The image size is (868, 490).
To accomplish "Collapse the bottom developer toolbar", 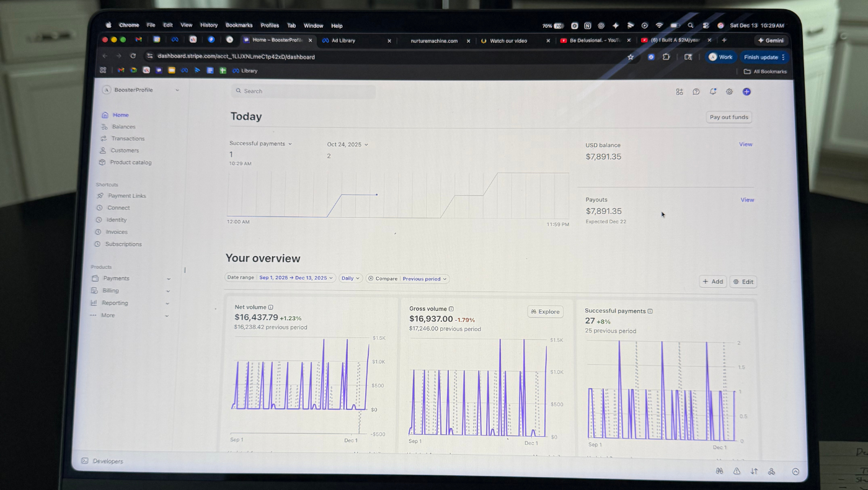I will pyautogui.click(x=795, y=471).
